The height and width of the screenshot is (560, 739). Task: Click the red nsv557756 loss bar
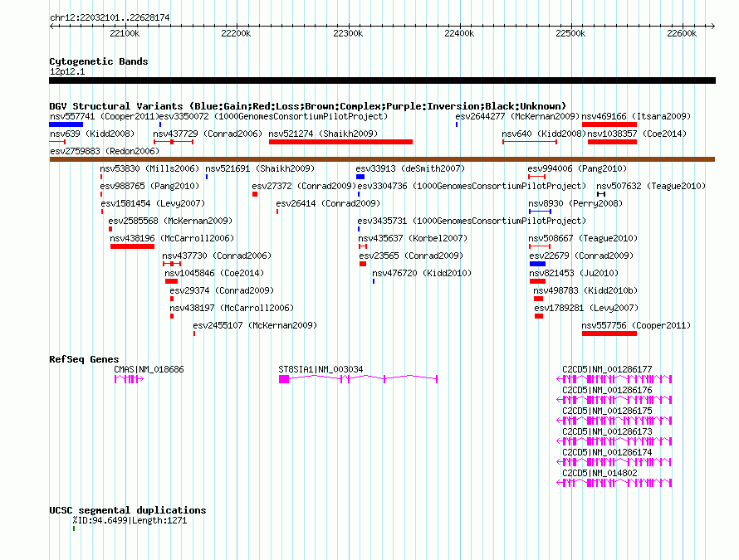coord(609,334)
